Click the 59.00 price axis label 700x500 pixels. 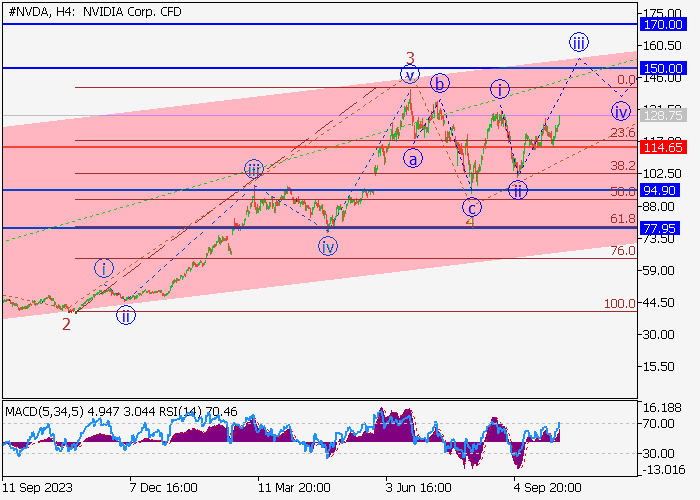658,271
